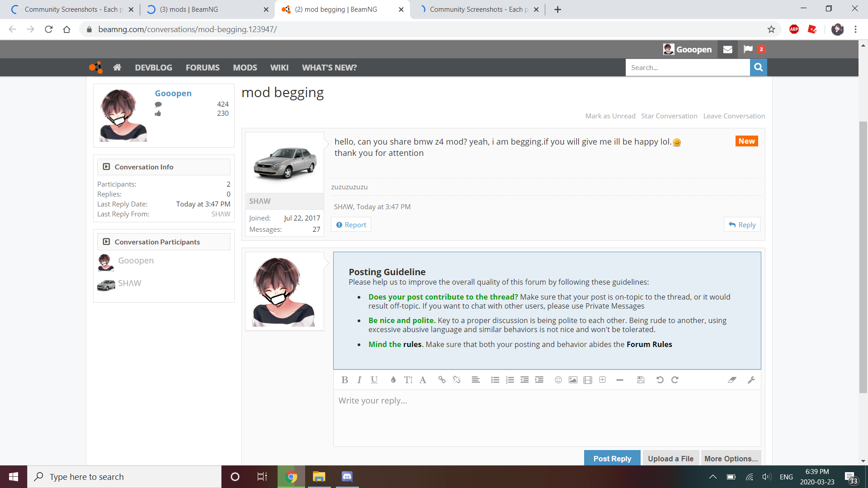Screen dimensions: 868x488
Task: Open text color picker droplet
Action: [x=393, y=380]
